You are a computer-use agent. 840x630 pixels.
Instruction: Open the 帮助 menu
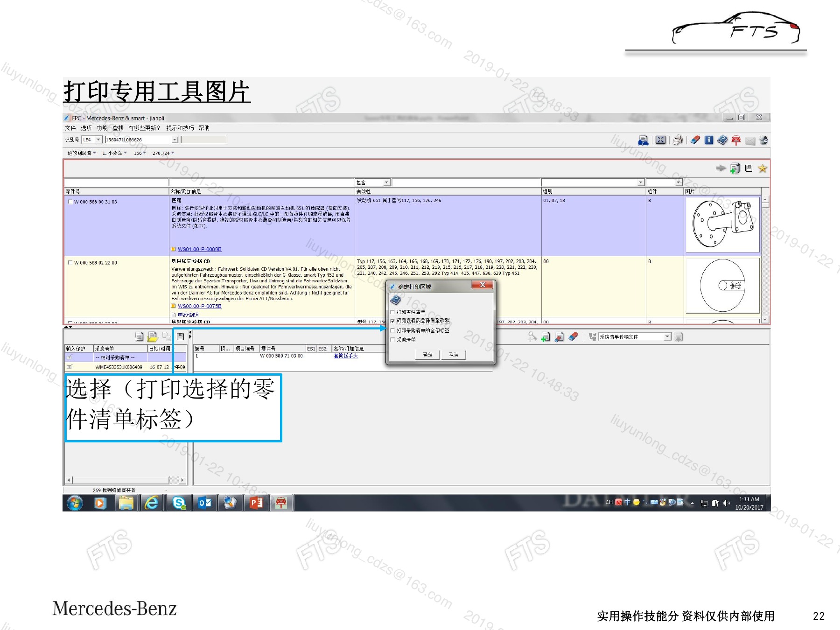204,128
